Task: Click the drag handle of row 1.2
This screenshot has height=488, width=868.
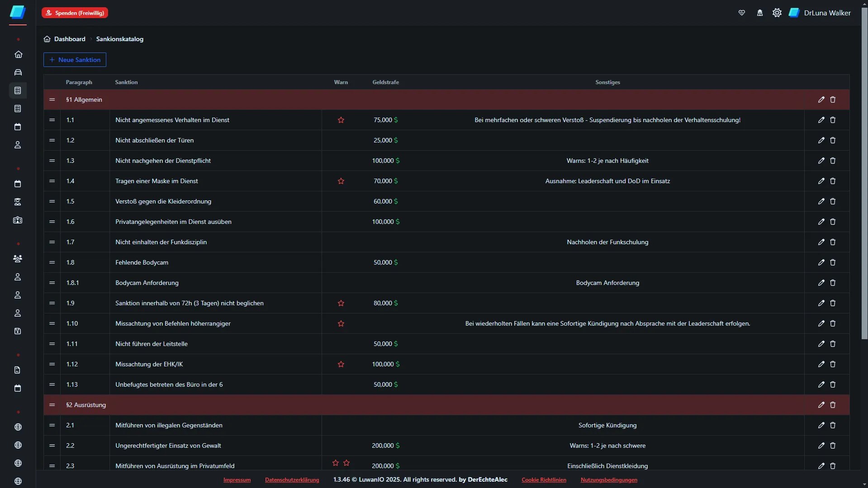Action: tap(52, 140)
